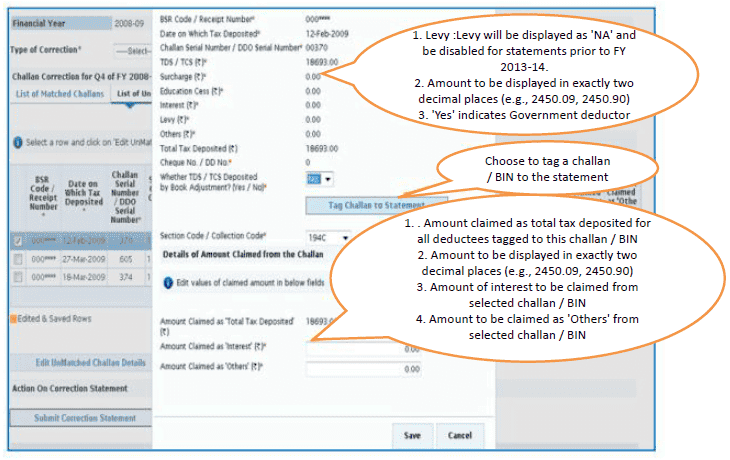Select the checkbox for the 18-Mar-2009 challan row
This screenshot has width=730, height=460.
click(x=17, y=272)
